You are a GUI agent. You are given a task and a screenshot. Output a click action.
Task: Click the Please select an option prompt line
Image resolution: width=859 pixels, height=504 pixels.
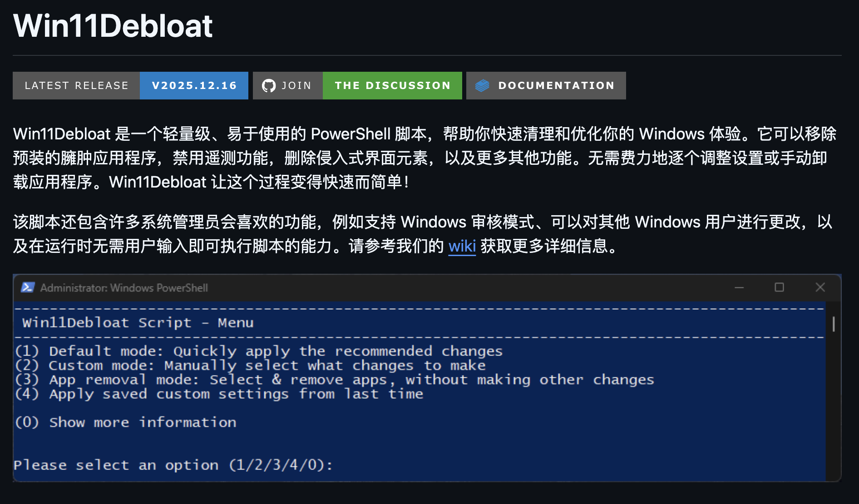[x=172, y=464]
